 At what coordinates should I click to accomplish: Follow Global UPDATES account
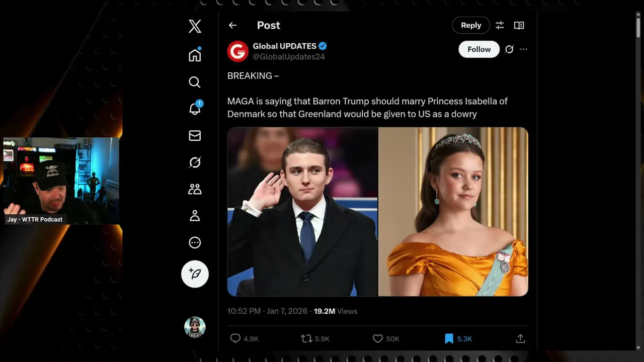coord(478,49)
